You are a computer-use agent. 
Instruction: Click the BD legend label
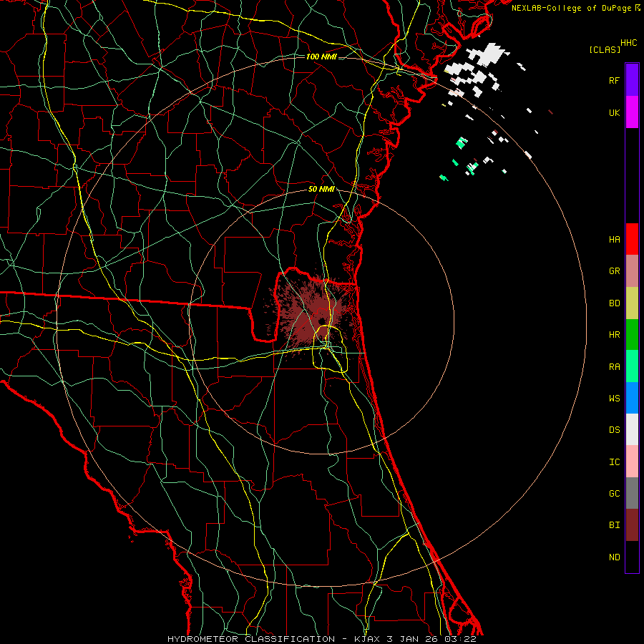point(614,303)
